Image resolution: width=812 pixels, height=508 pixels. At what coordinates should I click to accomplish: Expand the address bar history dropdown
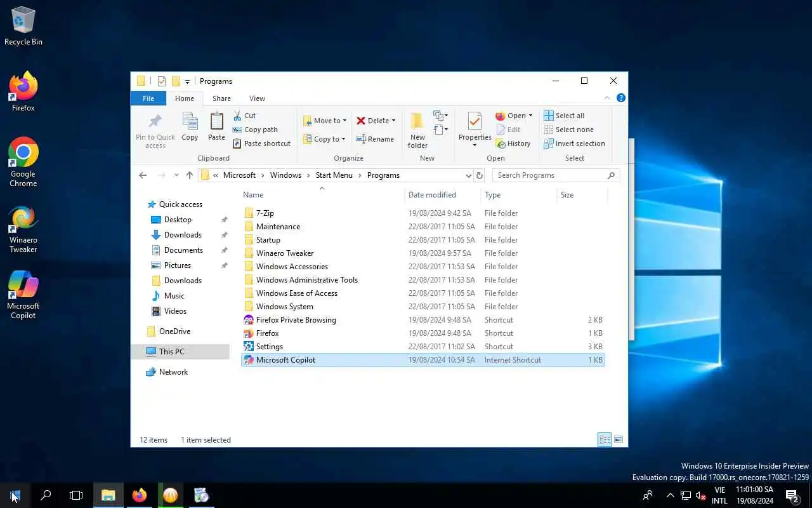468,175
